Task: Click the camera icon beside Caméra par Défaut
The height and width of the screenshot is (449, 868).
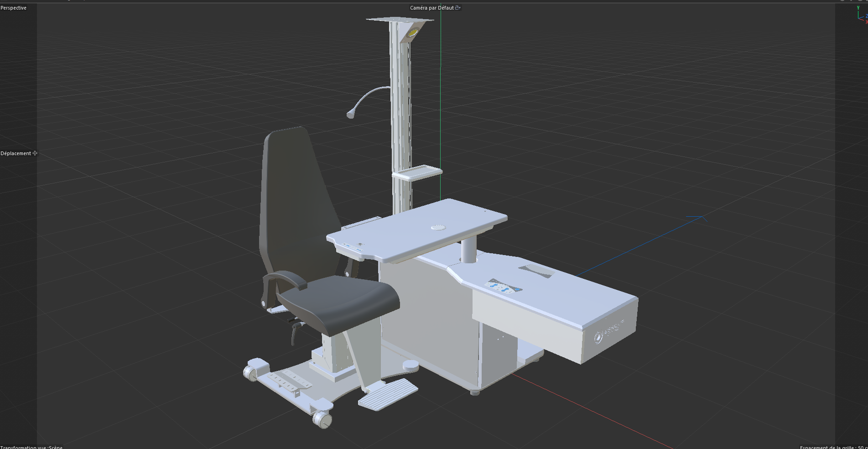Action: tap(458, 8)
